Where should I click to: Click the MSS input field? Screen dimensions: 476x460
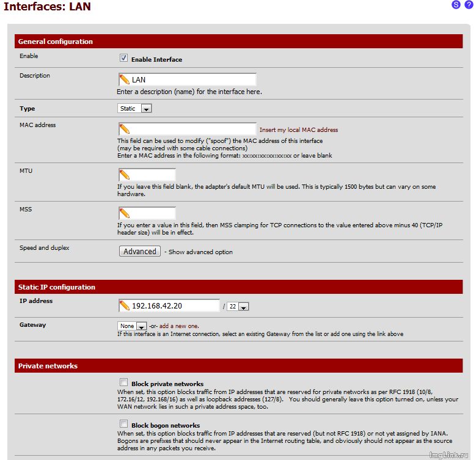pos(147,214)
